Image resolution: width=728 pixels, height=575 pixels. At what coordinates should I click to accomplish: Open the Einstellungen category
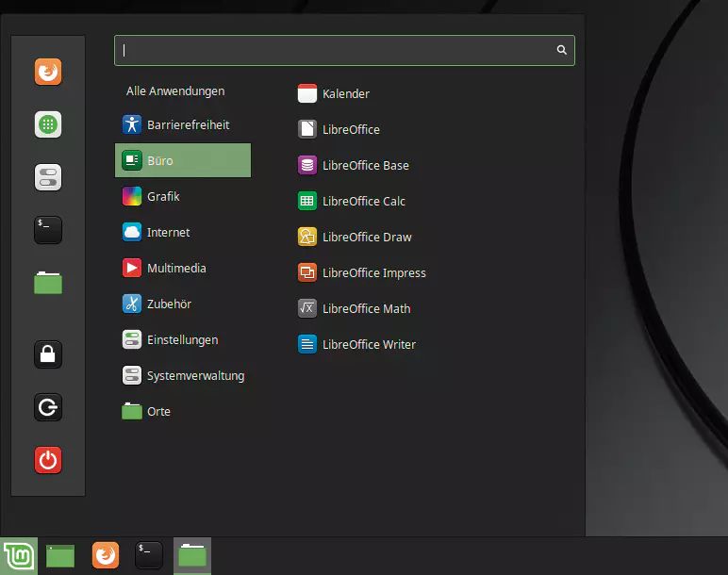(x=182, y=339)
